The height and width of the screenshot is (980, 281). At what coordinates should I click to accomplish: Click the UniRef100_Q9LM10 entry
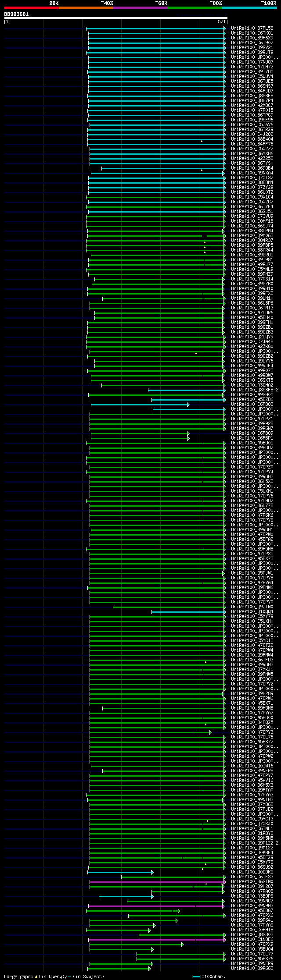coord(252,298)
